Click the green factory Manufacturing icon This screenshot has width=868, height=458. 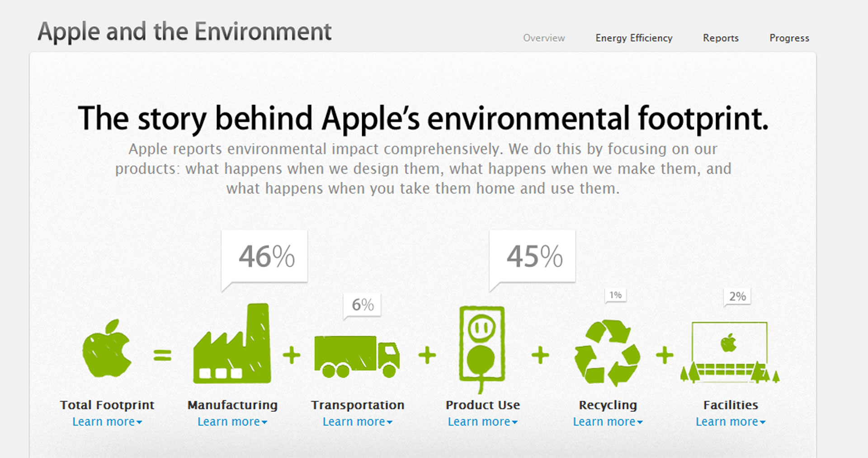point(232,346)
